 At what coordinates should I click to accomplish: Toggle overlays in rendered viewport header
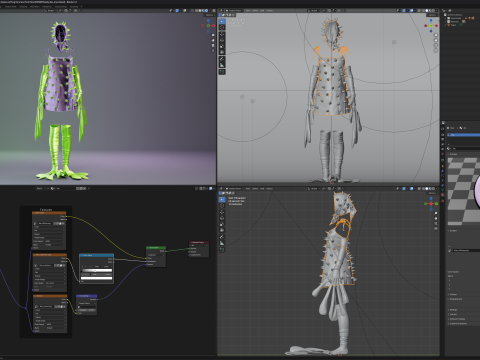(x=185, y=10)
